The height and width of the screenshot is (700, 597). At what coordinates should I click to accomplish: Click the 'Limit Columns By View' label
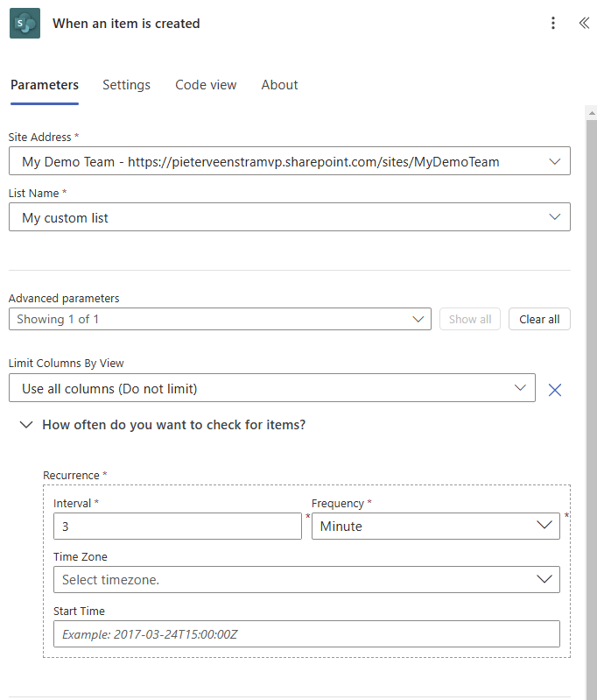pyautogui.click(x=66, y=364)
